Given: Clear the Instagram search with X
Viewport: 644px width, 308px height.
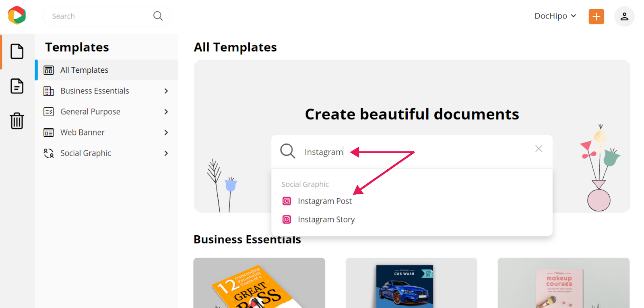Looking at the screenshot, I should 539,149.
